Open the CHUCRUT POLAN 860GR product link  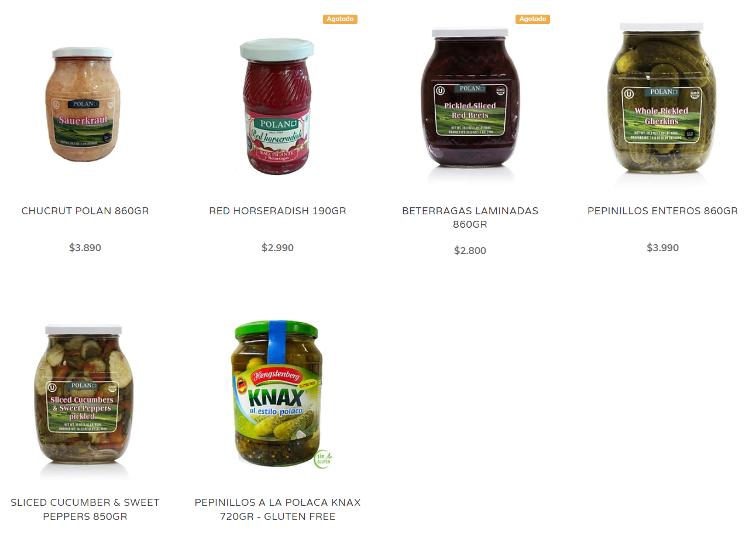tap(85, 211)
